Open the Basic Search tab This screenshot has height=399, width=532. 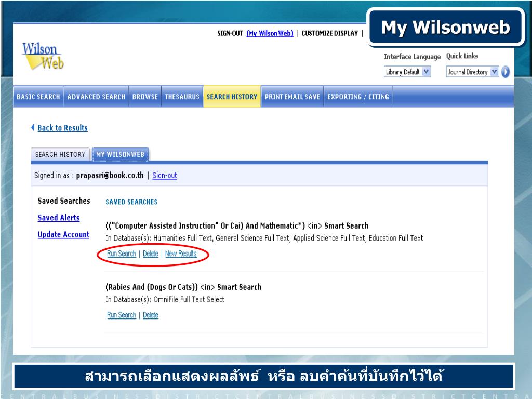click(38, 97)
